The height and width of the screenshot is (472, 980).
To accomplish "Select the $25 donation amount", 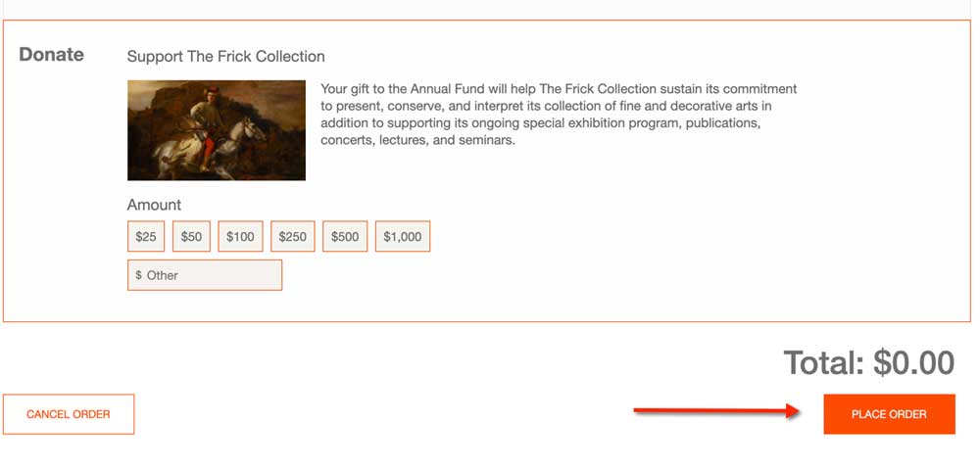I will click(146, 237).
